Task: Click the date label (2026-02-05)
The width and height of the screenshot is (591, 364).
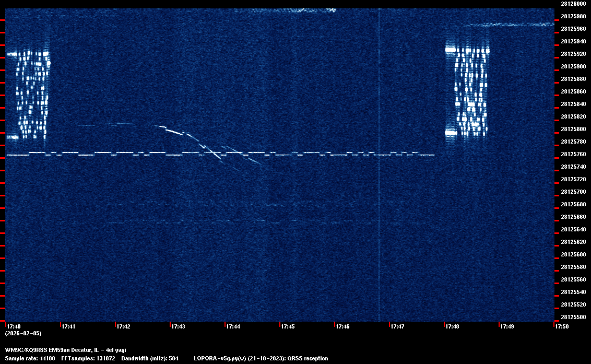Action: click(23, 333)
